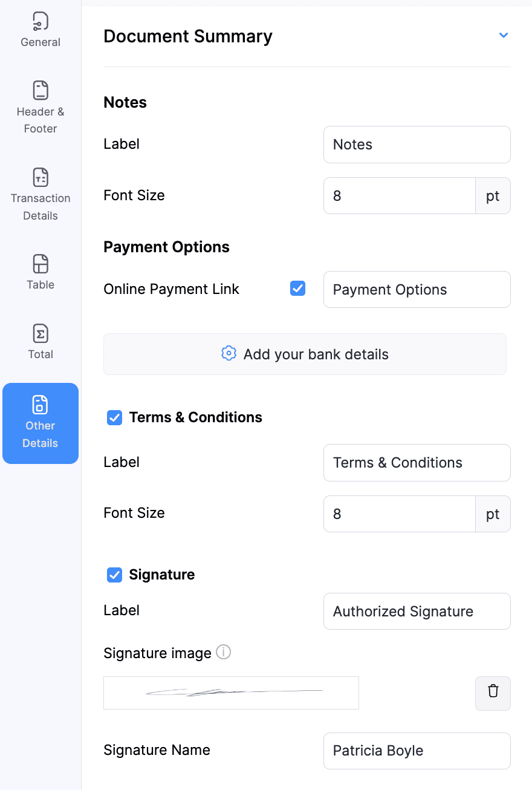Click the Notes label input field
The image size is (532, 790).
click(417, 145)
